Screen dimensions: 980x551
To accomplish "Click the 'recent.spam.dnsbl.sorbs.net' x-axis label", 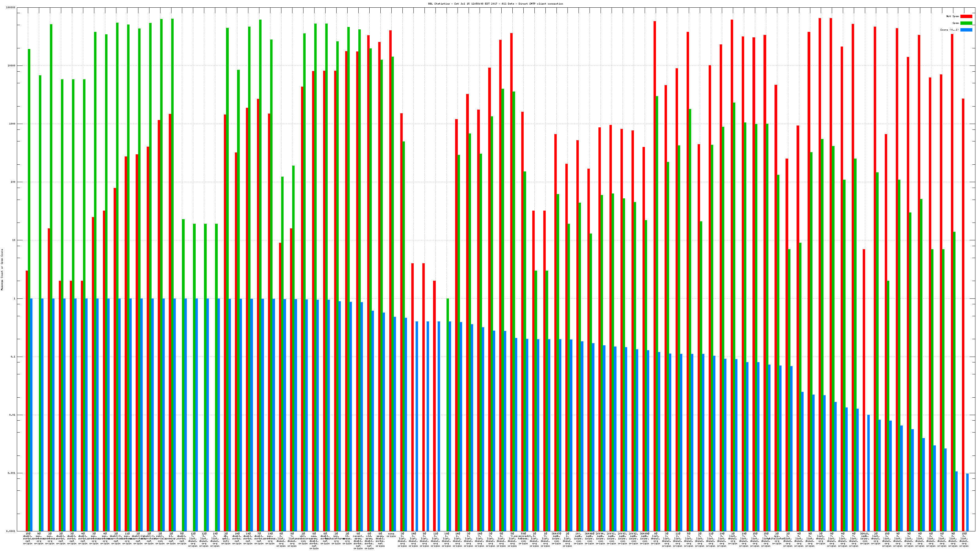I will (x=358, y=541).
